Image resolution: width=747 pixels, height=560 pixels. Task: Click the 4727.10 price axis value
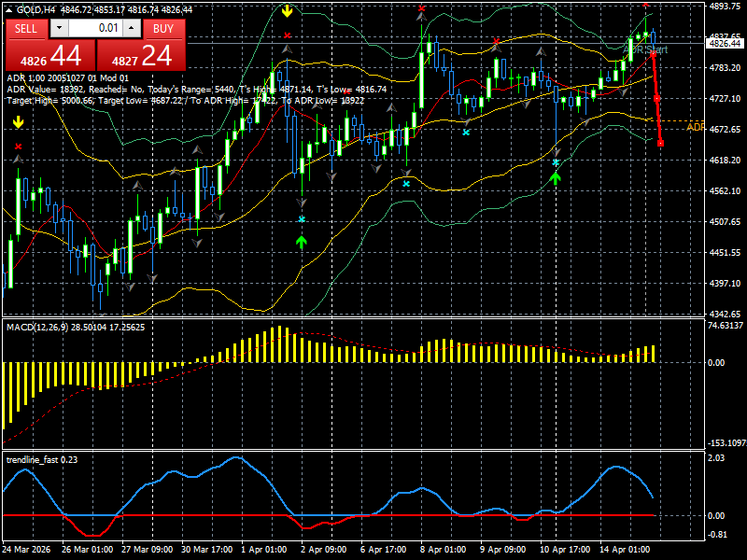pos(725,99)
